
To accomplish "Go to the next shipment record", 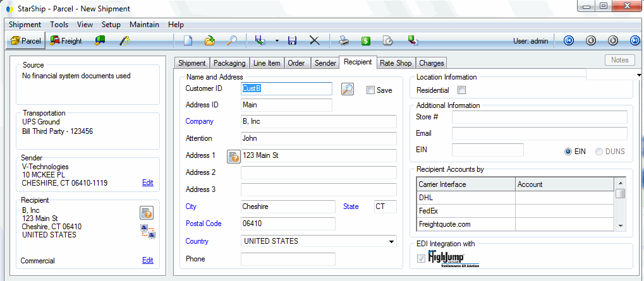I will [613, 40].
